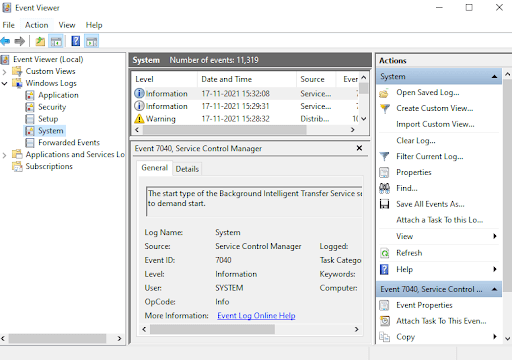Click the Filter Current Log funnel icon
Screen dimensions: 512x360
point(384,156)
